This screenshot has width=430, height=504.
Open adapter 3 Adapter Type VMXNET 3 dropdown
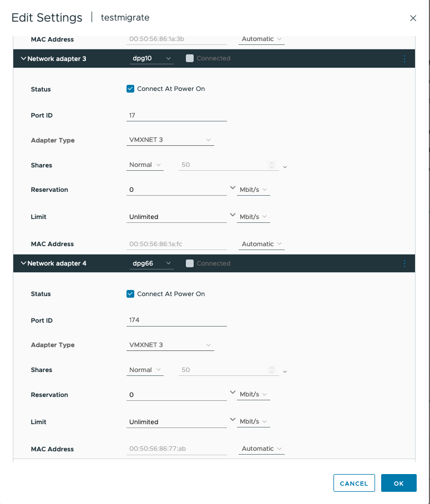[x=170, y=140]
